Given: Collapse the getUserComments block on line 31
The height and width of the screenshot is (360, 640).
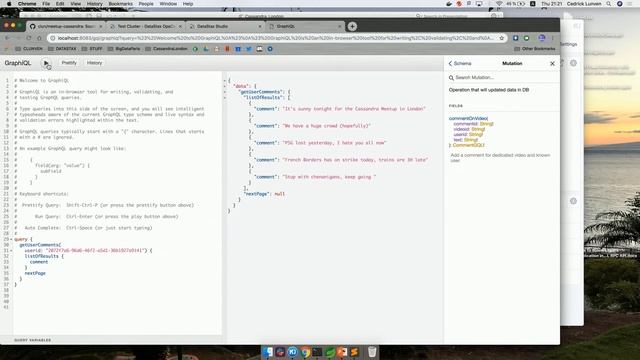Looking at the screenshot, I should 11,251.
